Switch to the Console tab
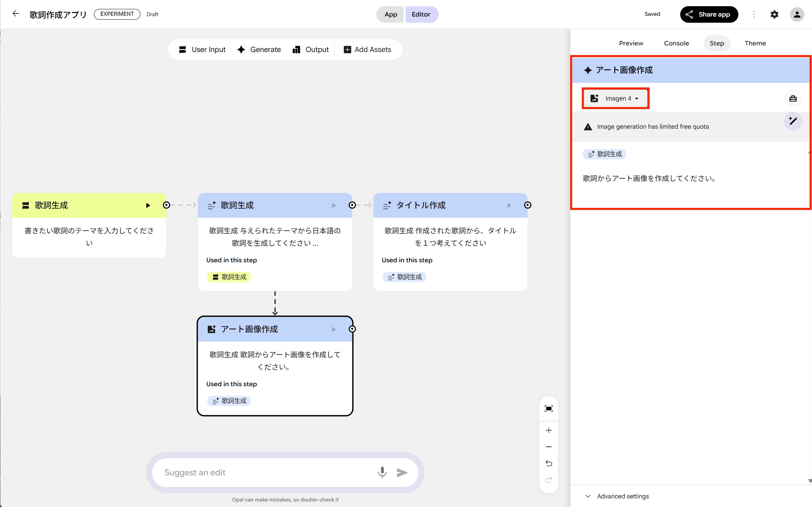Viewport: 812px width, 507px height. coord(676,43)
